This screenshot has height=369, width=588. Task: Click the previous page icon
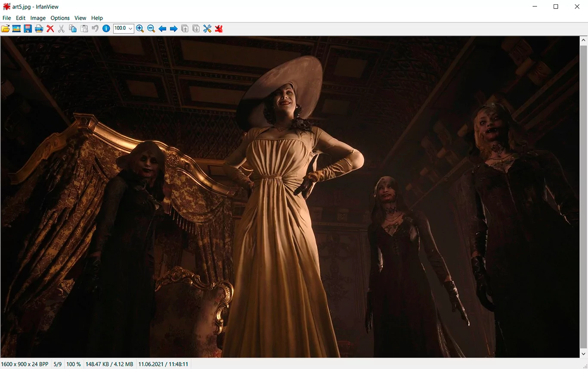click(x=185, y=29)
